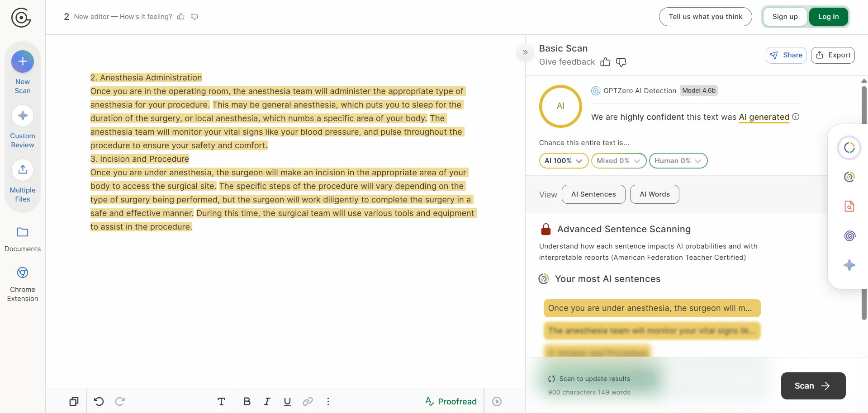868x413 pixels.
Task: Click Scan to update results
Action: [x=589, y=379]
